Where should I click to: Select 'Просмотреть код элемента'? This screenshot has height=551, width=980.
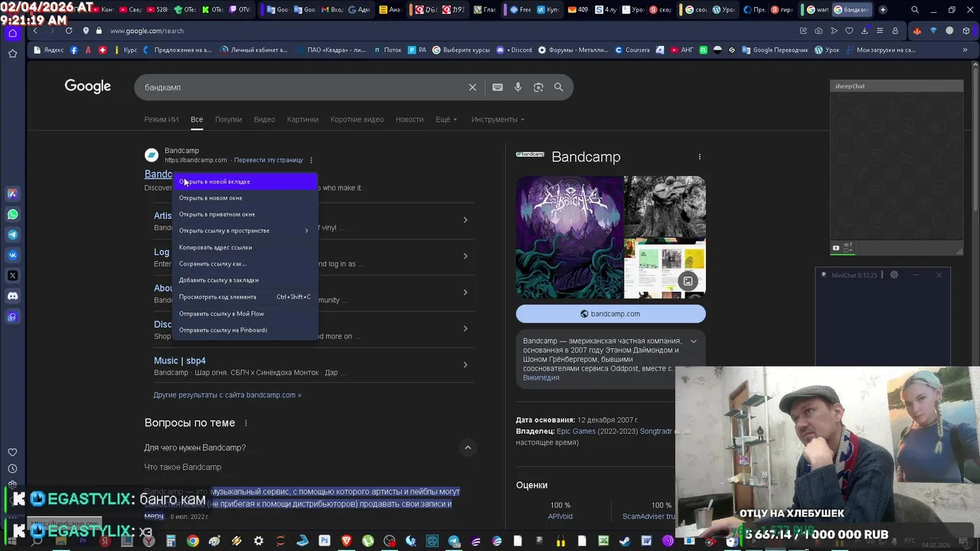pyautogui.click(x=245, y=297)
